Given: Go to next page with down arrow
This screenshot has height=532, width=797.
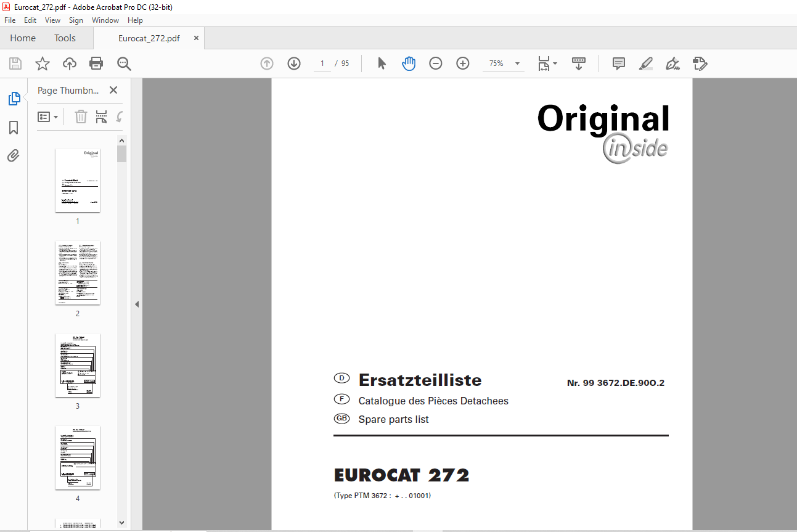Looking at the screenshot, I should [x=294, y=63].
